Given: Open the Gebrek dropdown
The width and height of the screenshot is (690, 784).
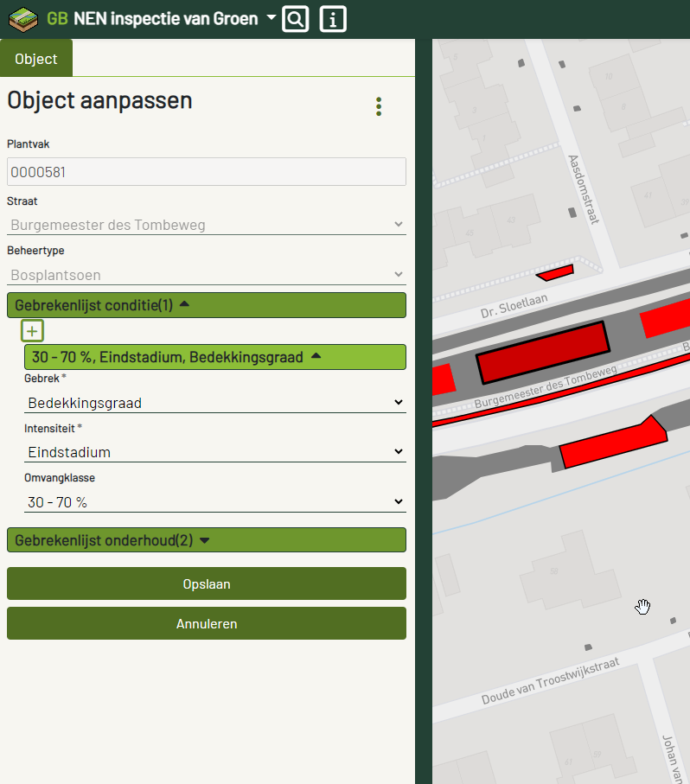Looking at the screenshot, I should point(214,403).
